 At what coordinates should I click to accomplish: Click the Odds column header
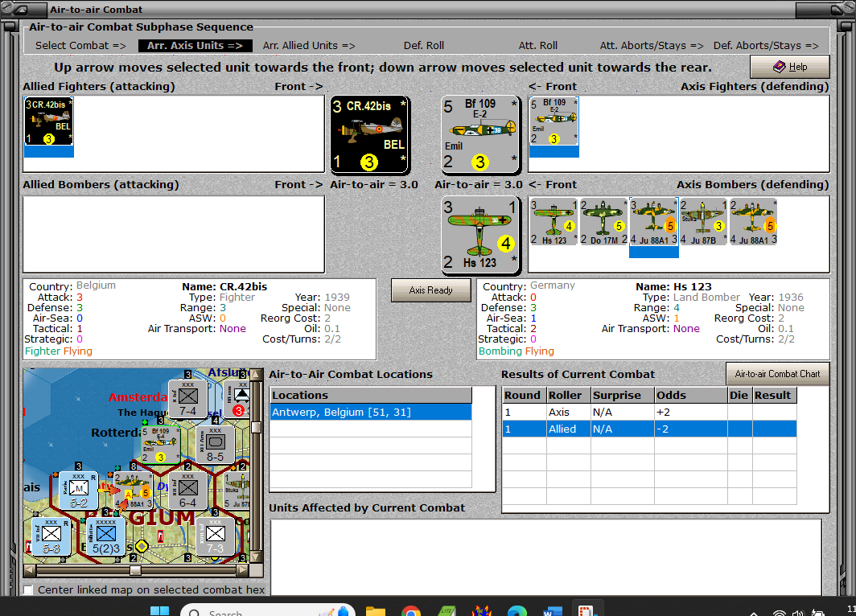click(x=690, y=395)
